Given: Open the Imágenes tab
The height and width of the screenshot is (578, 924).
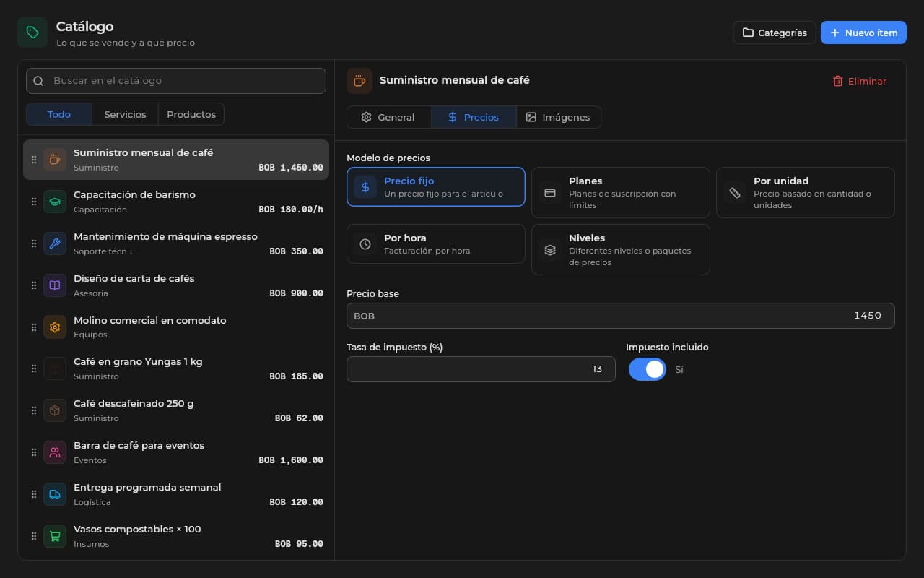Looking at the screenshot, I should pos(559,117).
